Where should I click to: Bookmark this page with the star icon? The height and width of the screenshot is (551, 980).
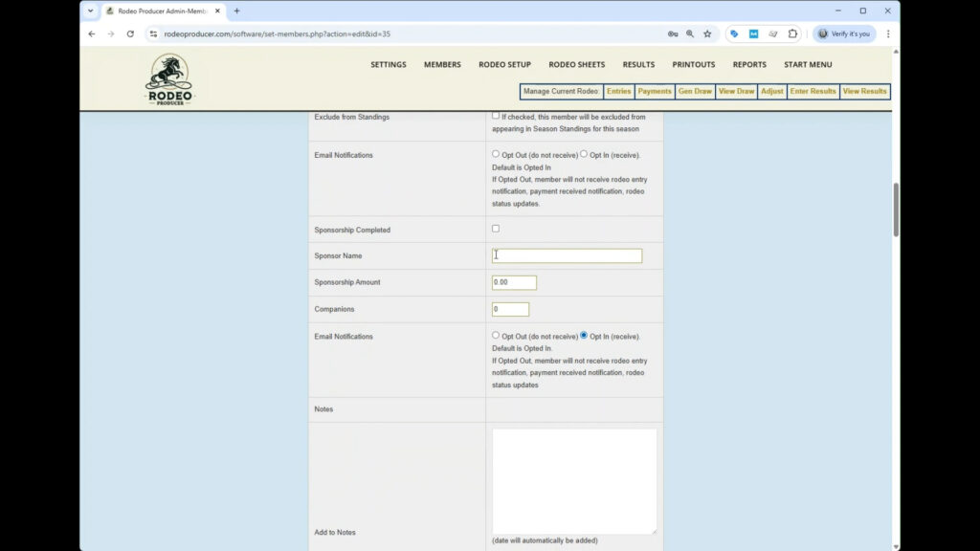[x=707, y=33]
